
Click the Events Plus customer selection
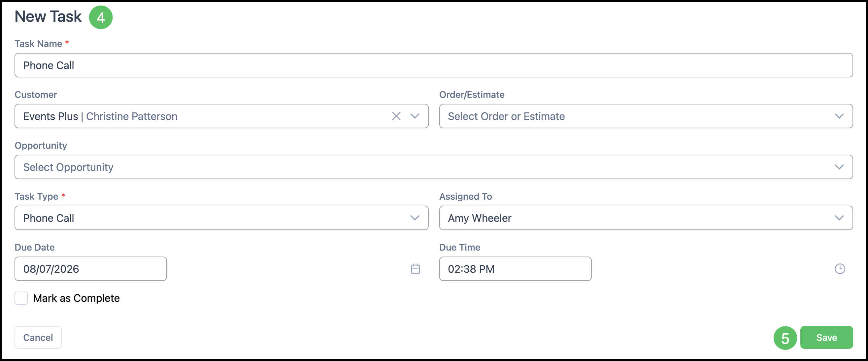tap(100, 116)
